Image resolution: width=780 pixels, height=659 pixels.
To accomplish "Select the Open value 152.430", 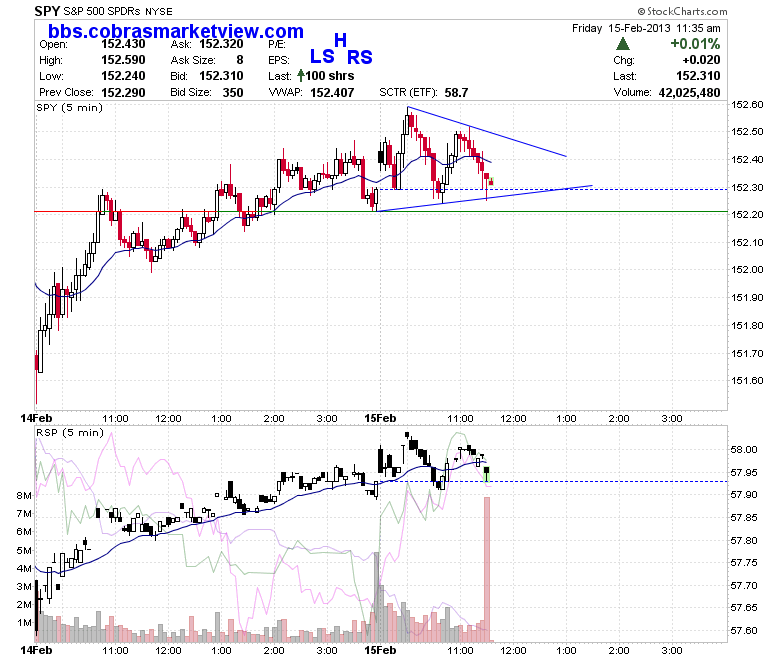I will pos(123,44).
